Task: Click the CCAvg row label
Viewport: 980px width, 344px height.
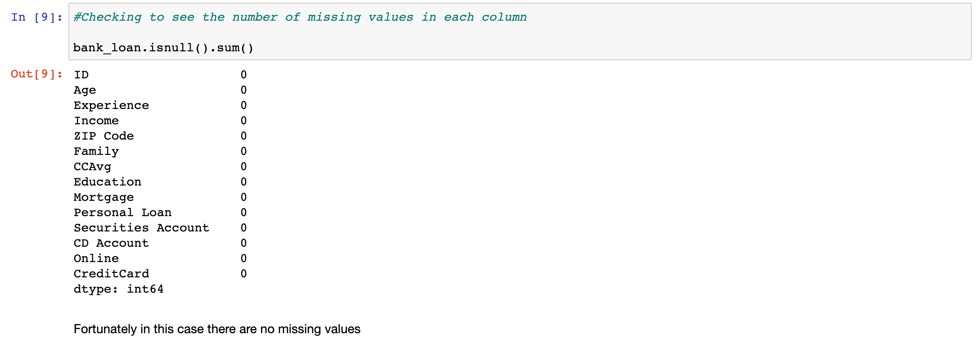Action: click(x=92, y=167)
